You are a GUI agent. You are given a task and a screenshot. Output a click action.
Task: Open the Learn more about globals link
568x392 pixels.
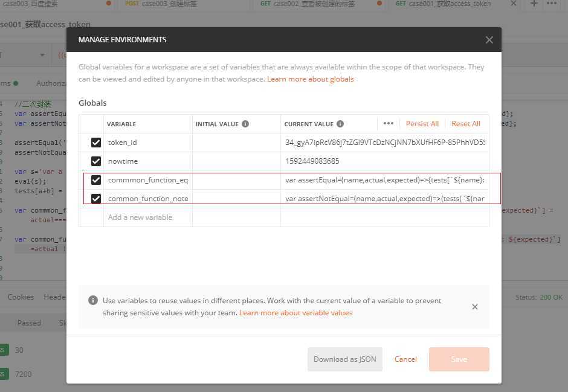[x=310, y=79]
